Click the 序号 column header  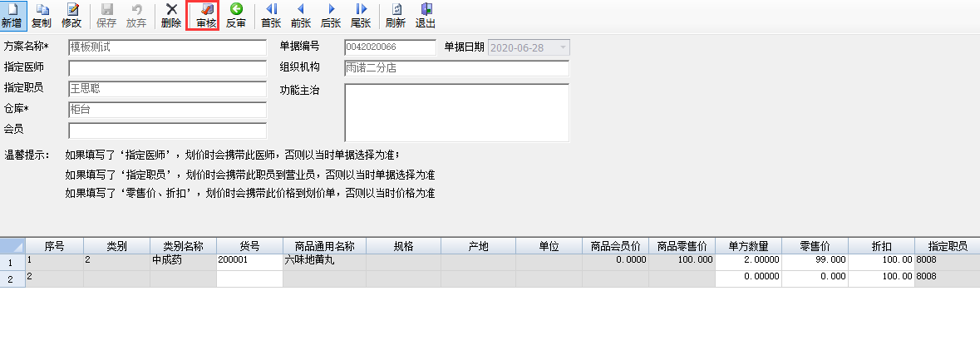(54, 245)
